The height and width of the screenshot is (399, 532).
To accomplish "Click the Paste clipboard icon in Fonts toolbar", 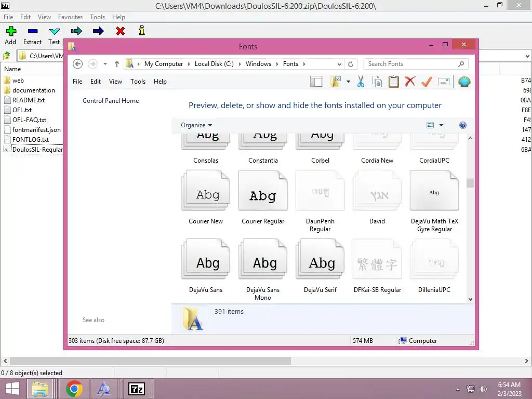I will click(x=394, y=82).
